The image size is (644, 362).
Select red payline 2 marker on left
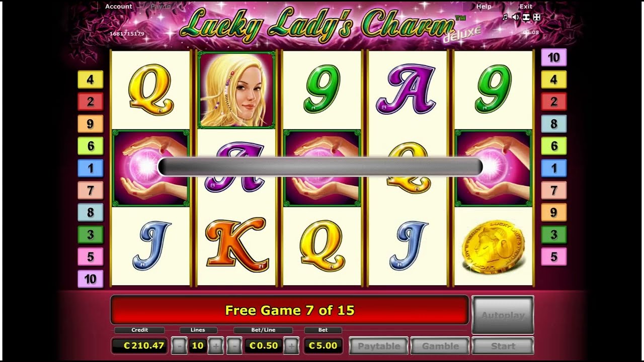coord(90,102)
